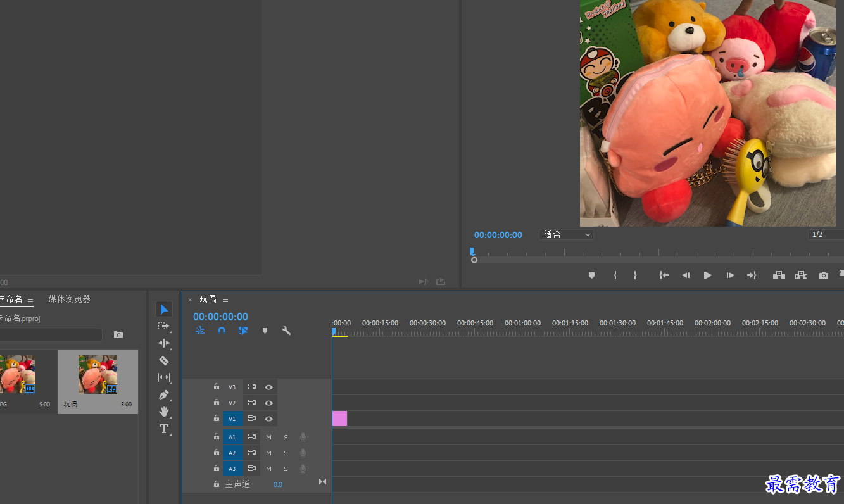Image resolution: width=844 pixels, height=504 pixels.
Task: Close the 玩偶 sequence tab
Action: [x=190, y=300]
